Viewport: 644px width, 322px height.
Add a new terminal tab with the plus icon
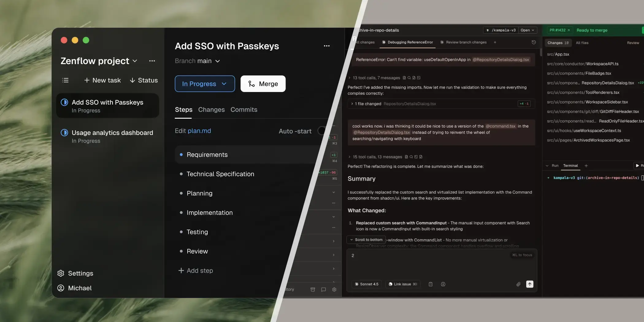coord(586,166)
